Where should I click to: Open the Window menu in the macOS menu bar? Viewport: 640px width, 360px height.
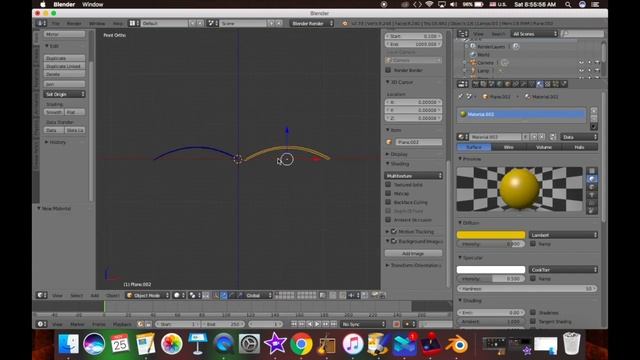pos(93,4)
